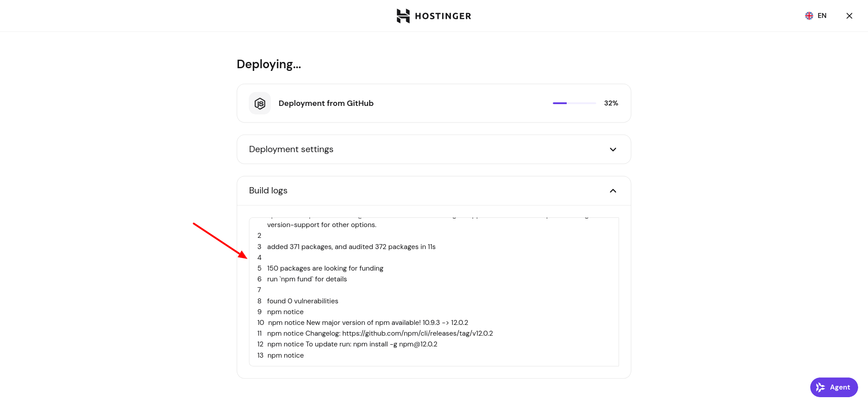Click the Agent sparkle icon
Viewport: 868px width, 403px height.
pyautogui.click(x=820, y=387)
